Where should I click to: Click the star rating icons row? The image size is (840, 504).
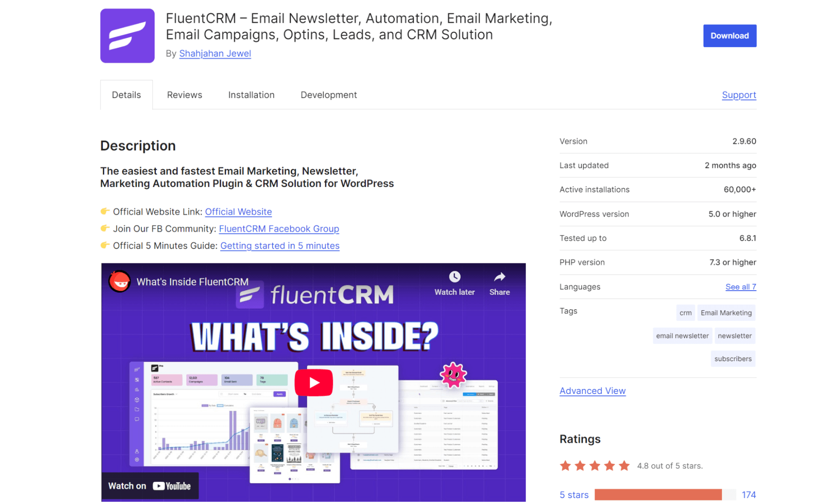pyautogui.click(x=595, y=466)
